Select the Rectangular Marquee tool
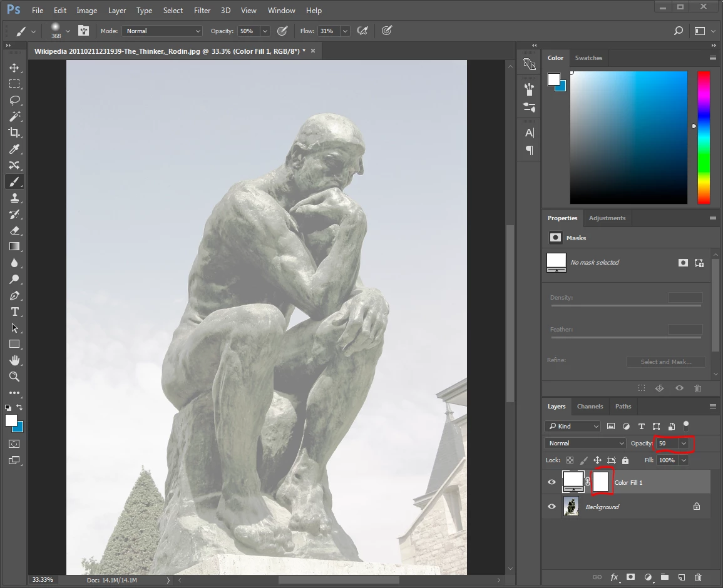723x588 pixels. tap(14, 84)
